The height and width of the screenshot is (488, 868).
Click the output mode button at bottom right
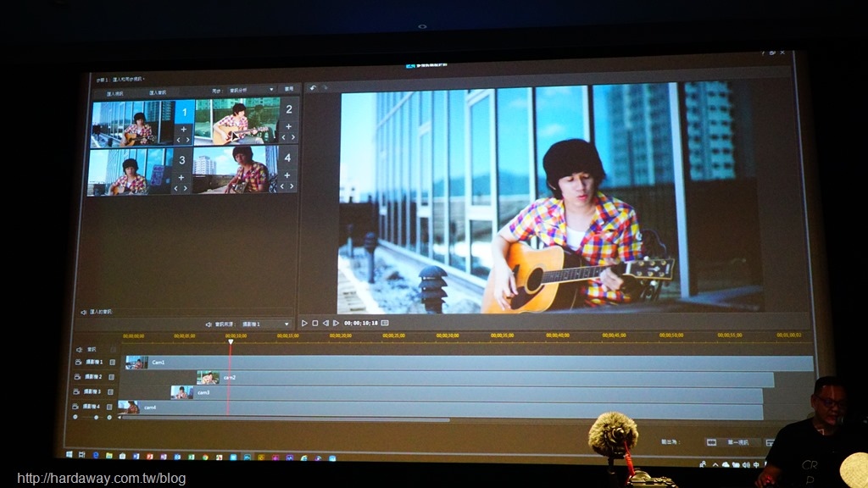pyautogui.click(x=738, y=442)
